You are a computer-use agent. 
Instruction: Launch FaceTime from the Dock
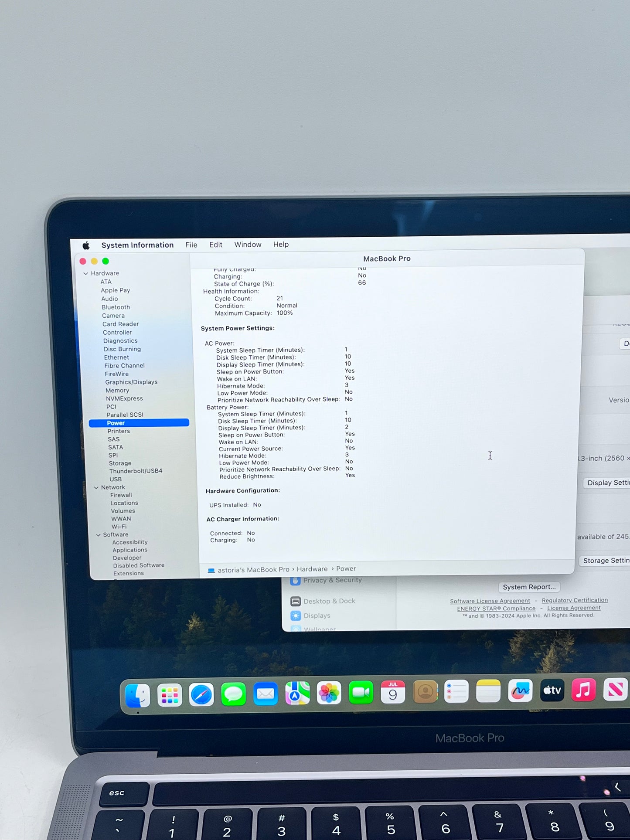tap(361, 692)
